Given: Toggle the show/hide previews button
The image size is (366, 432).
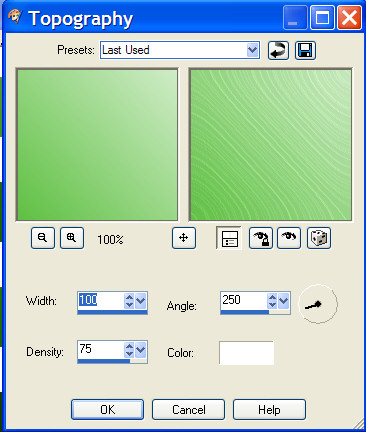Looking at the screenshot, I should click(229, 238).
